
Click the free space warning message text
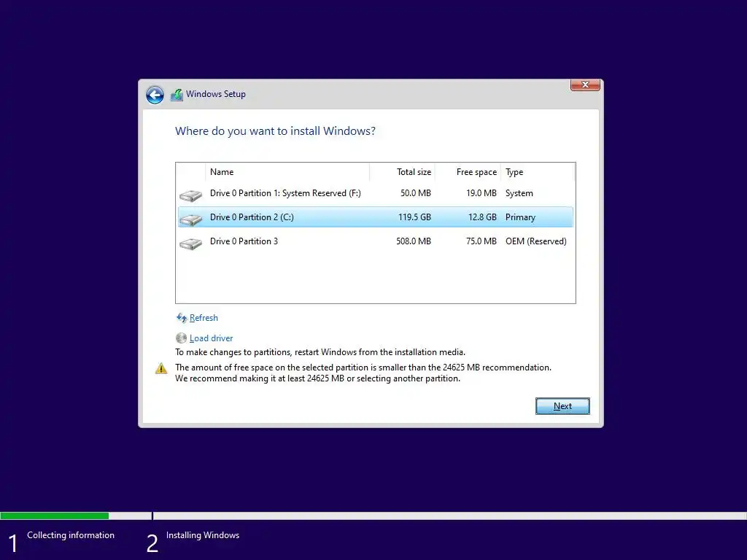click(x=363, y=373)
